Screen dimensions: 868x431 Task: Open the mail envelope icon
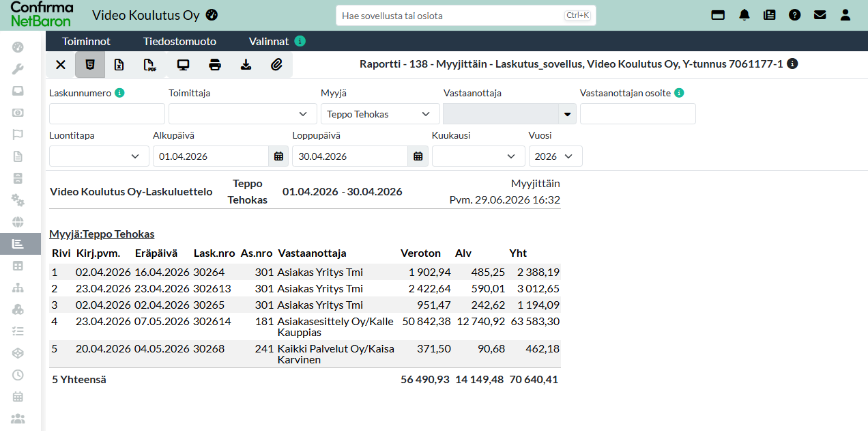pyautogui.click(x=820, y=14)
